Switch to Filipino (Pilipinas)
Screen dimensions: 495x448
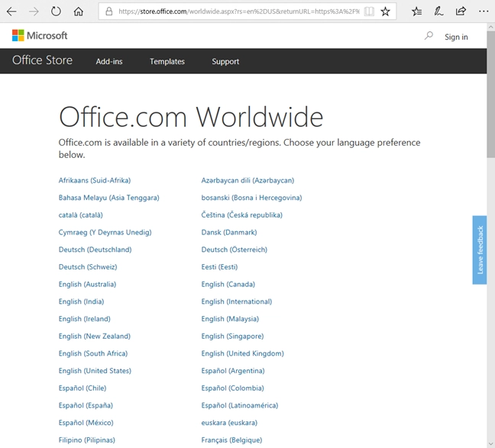coord(87,440)
